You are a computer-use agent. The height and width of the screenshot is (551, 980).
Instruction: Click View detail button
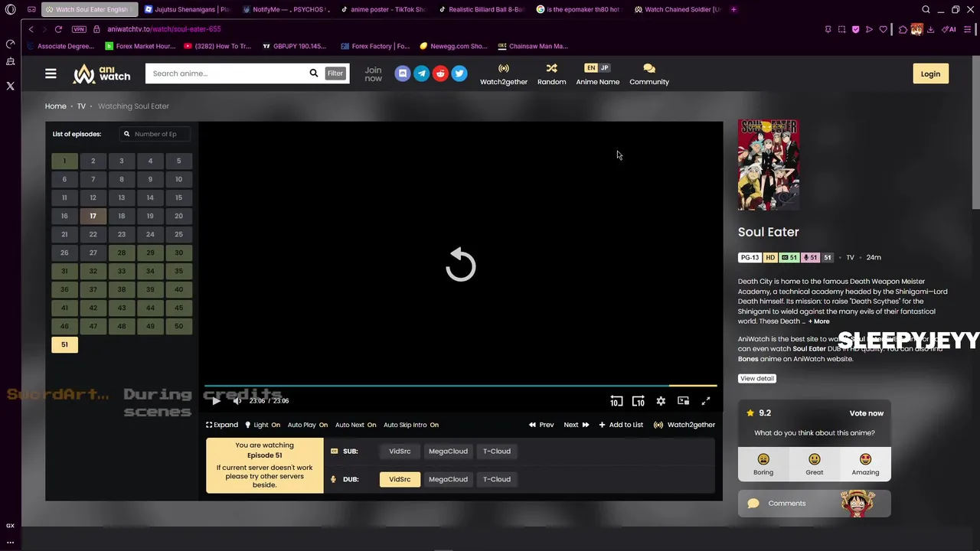pos(757,379)
